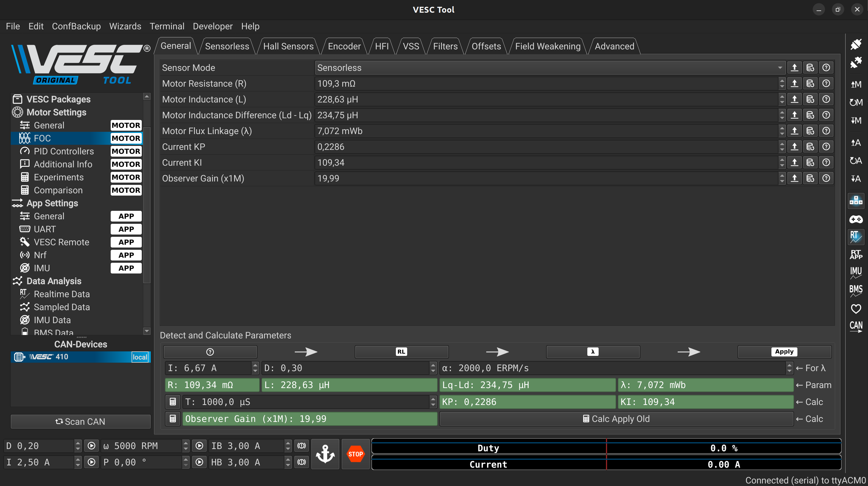This screenshot has width=868, height=486.
Task: Click read default app configuration icon (↻A)
Action: (856, 161)
